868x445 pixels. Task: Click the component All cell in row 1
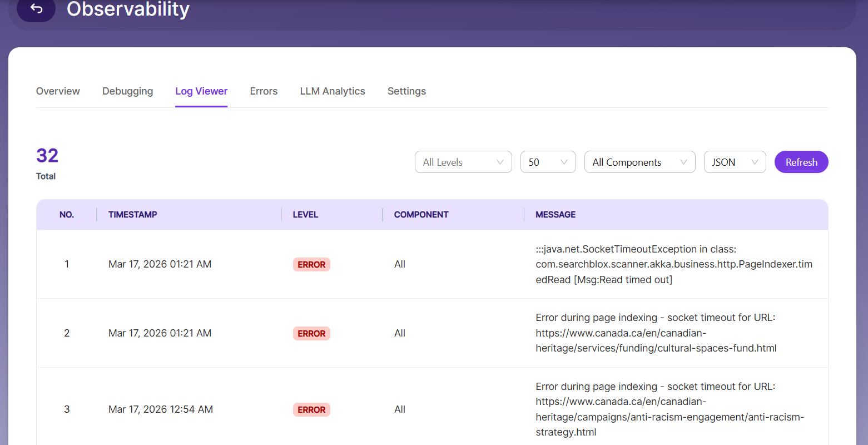[x=400, y=264]
